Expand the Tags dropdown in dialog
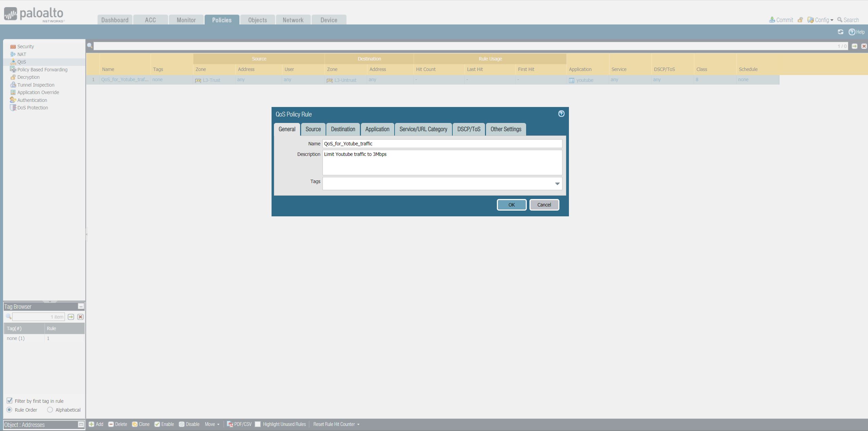This screenshot has height=431, width=868. click(557, 184)
